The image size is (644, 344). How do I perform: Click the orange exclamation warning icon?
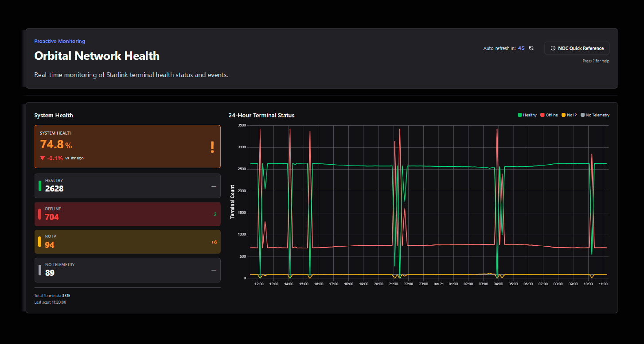point(212,147)
